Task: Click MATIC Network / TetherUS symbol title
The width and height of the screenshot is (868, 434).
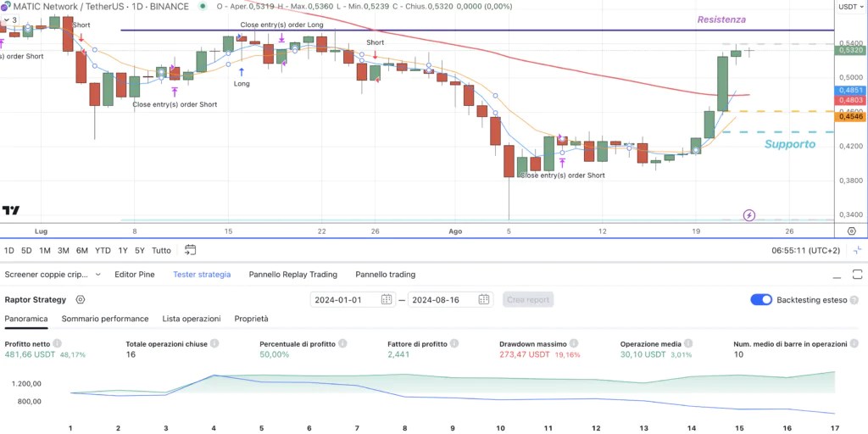Action: (100, 7)
